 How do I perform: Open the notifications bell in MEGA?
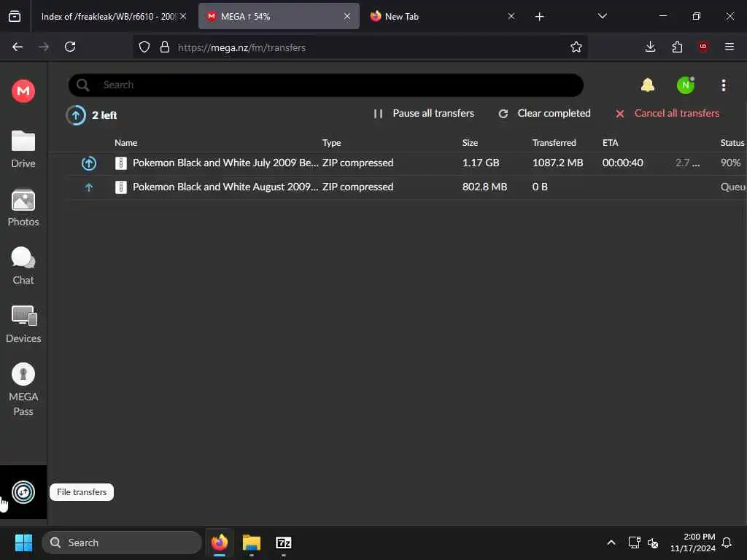pyautogui.click(x=648, y=85)
